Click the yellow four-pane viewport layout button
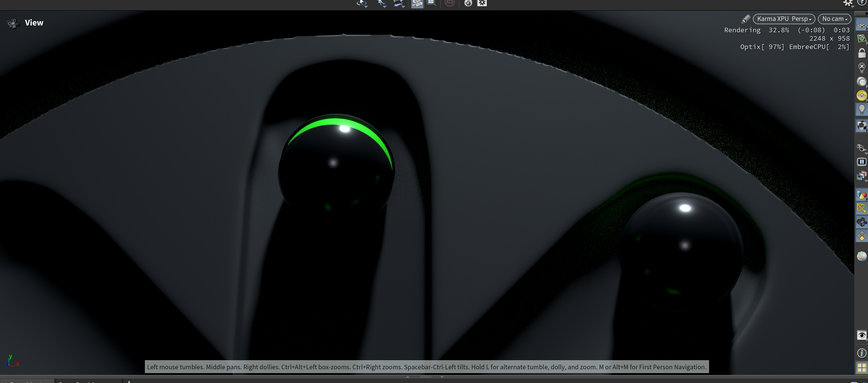The height and width of the screenshot is (383, 868). pyautogui.click(x=862, y=368)
